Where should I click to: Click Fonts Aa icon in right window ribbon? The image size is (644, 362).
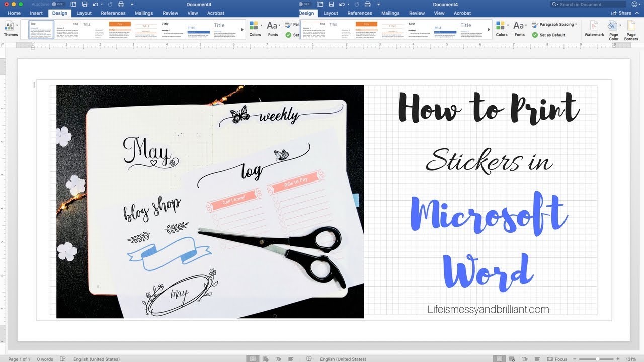tap(518, 25)
